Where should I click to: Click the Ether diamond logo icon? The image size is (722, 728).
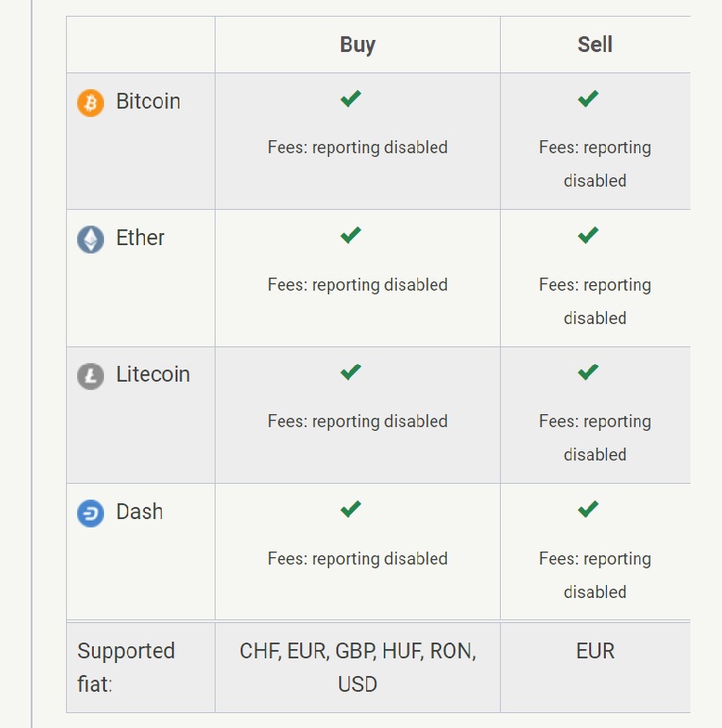click(91, 240)
